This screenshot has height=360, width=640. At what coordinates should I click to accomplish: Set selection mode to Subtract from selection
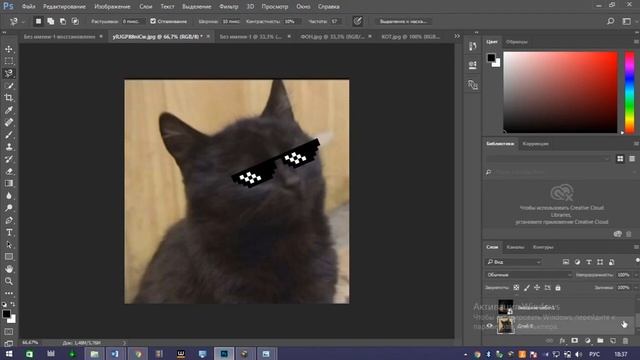coord(63,21)
